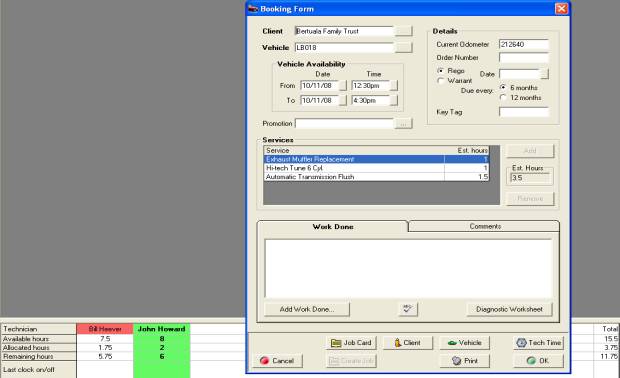
Task: Select Hi-tech Tune 6 Cyl service row
Action: 376,168
